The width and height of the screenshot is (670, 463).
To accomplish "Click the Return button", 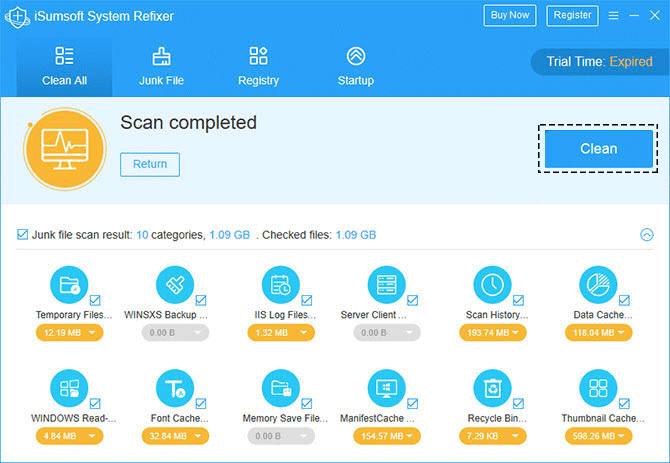I will 150,164.
